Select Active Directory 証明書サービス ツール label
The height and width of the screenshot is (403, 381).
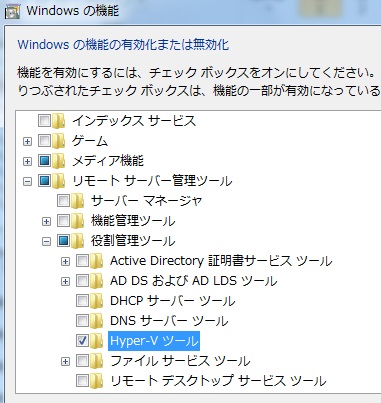(x=221, y=261)
